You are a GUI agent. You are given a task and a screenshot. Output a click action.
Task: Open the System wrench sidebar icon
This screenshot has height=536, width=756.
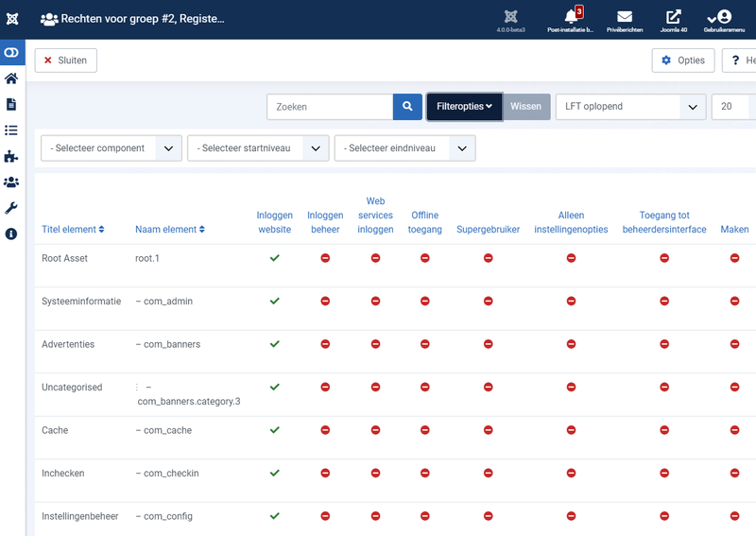click(11, 208)
